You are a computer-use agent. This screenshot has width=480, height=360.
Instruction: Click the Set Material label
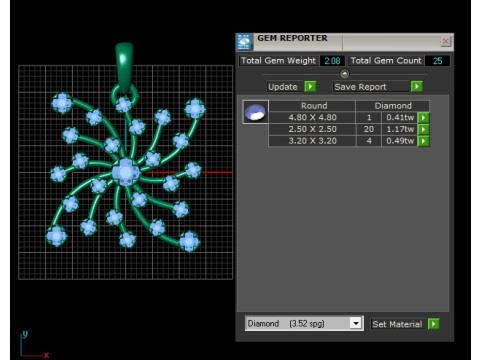397,324
